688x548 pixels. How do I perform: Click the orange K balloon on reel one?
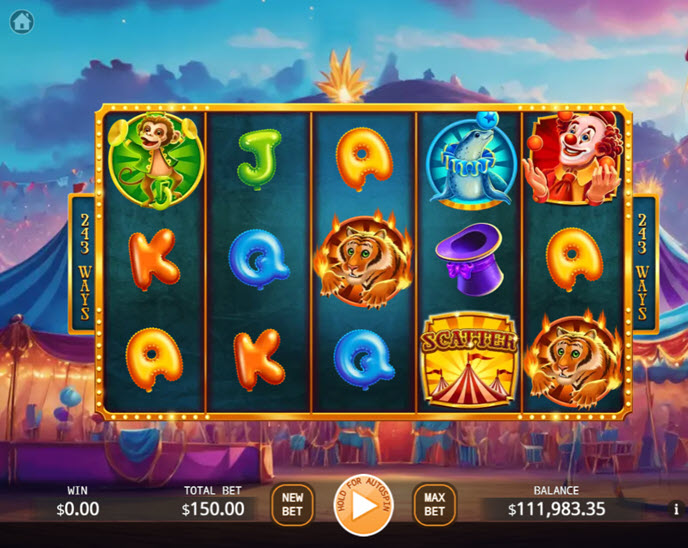(154, 259)
